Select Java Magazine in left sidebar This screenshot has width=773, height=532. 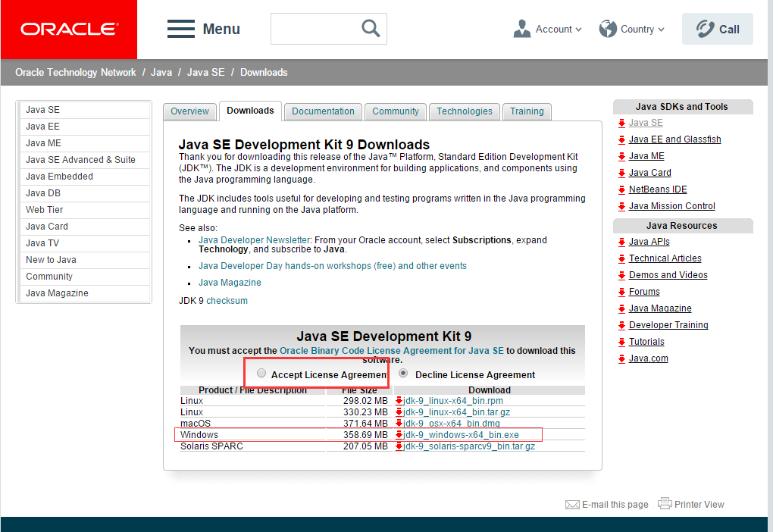coord(84,293)
